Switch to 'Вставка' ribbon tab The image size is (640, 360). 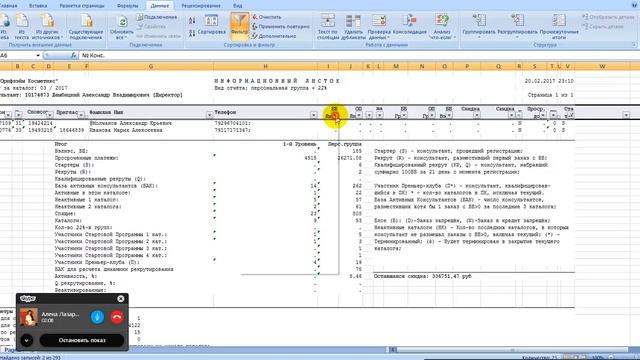click(x=38, y=6)
